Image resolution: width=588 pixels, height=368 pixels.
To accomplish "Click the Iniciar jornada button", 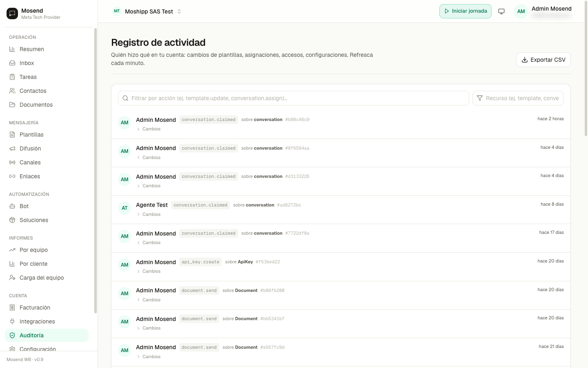I will 465,11.
